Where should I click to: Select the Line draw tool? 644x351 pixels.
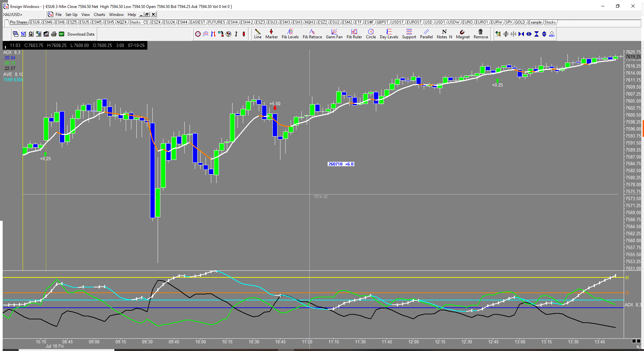[258, 34]
